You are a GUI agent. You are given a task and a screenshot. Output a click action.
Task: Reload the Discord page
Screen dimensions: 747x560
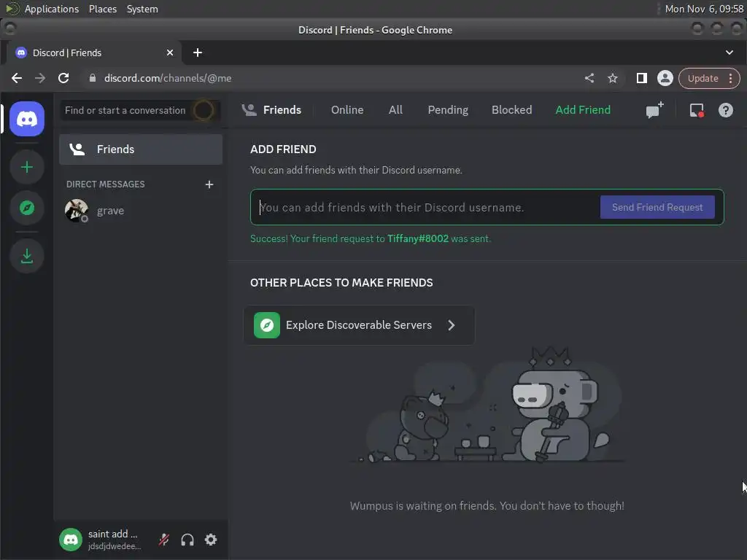point(63,78)
